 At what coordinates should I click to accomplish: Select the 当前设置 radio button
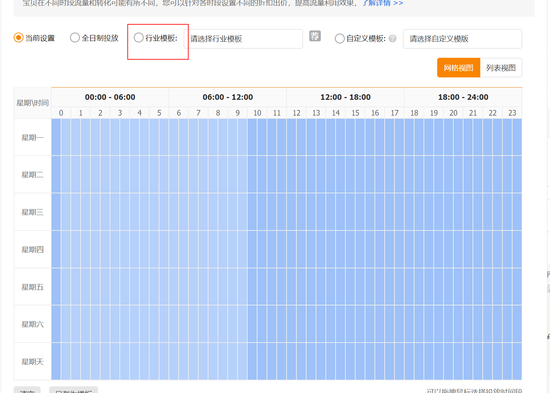(19, 38)
